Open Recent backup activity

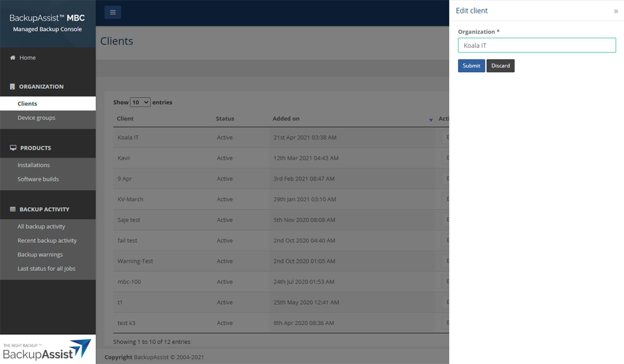point(48,240)
